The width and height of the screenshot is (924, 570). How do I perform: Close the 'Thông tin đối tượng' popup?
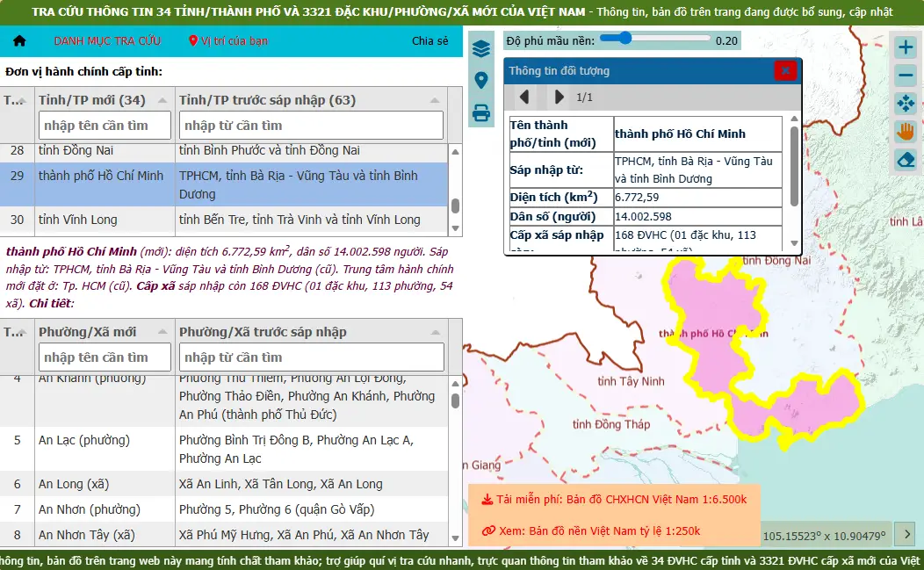tap(785, 71)
